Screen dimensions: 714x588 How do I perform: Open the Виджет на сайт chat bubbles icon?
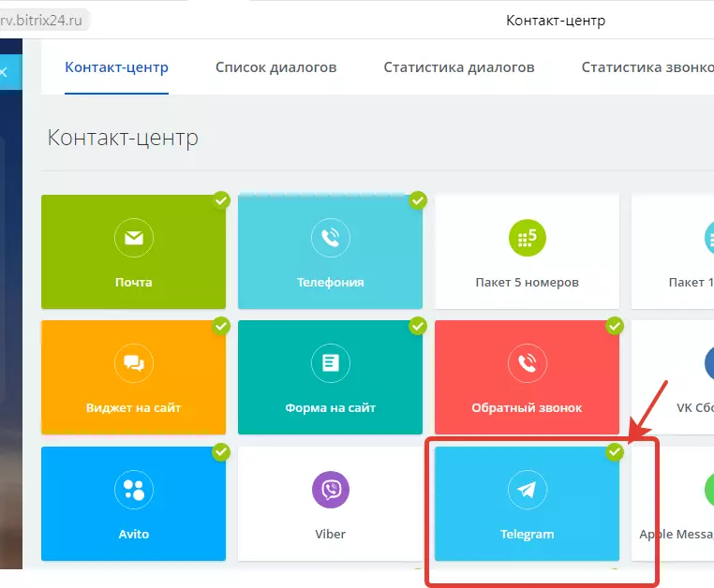click(x=134, y=363)
